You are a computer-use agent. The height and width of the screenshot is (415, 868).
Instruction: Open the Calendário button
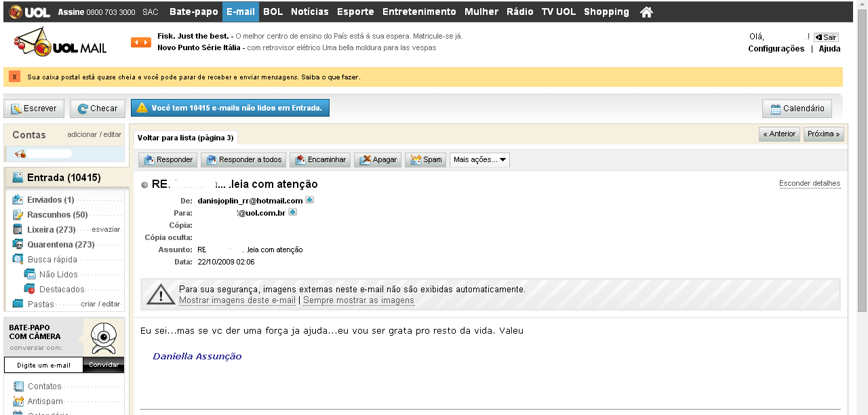coord(797,108)
